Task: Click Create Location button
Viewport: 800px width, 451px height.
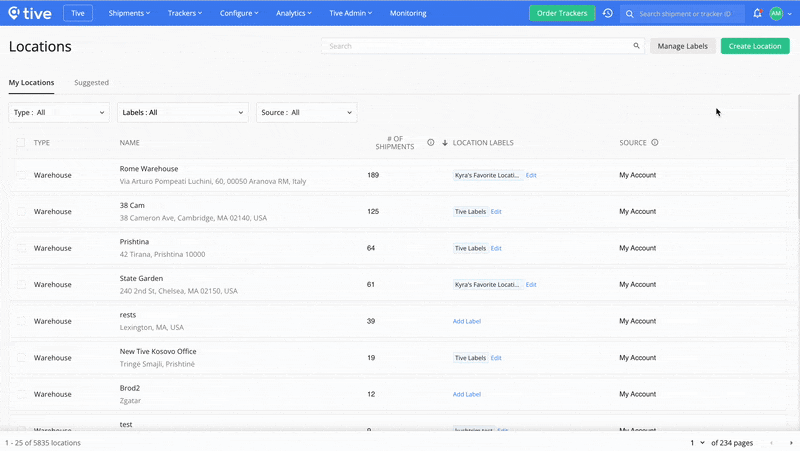Action: [x=755, y=46]
